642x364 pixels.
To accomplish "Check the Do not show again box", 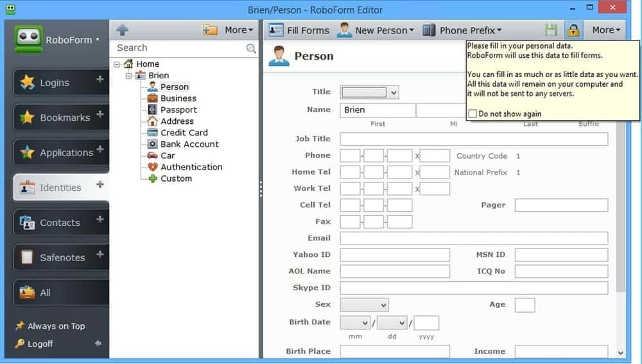I will (x=473, y=114).
